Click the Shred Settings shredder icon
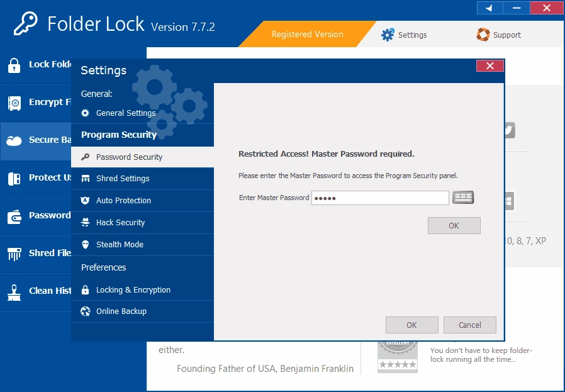 click(x=86, y=178)
